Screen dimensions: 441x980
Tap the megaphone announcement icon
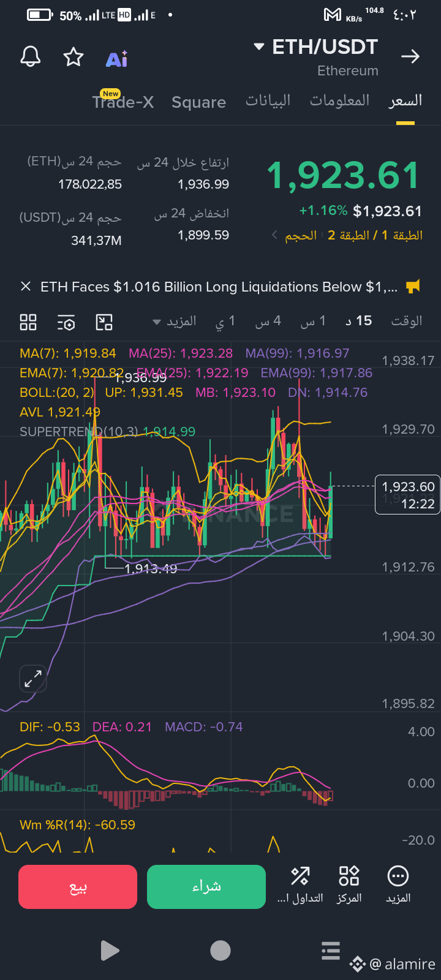(413, 286)
